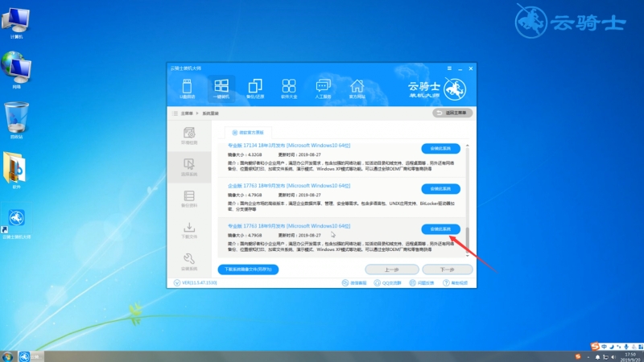Open 微信客服 WeChat support in footer
Viewport: 644px width, 362px height.
click(354, 283)
